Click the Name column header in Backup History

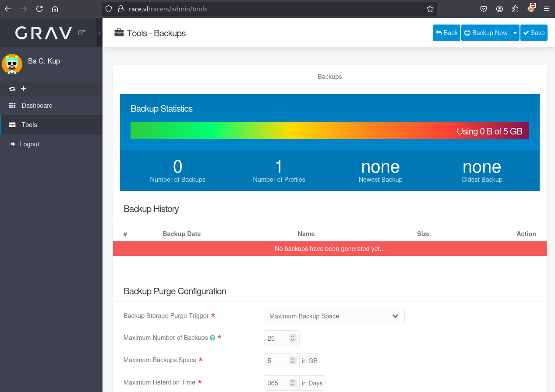pyautogui.click(x=306, y=234)
